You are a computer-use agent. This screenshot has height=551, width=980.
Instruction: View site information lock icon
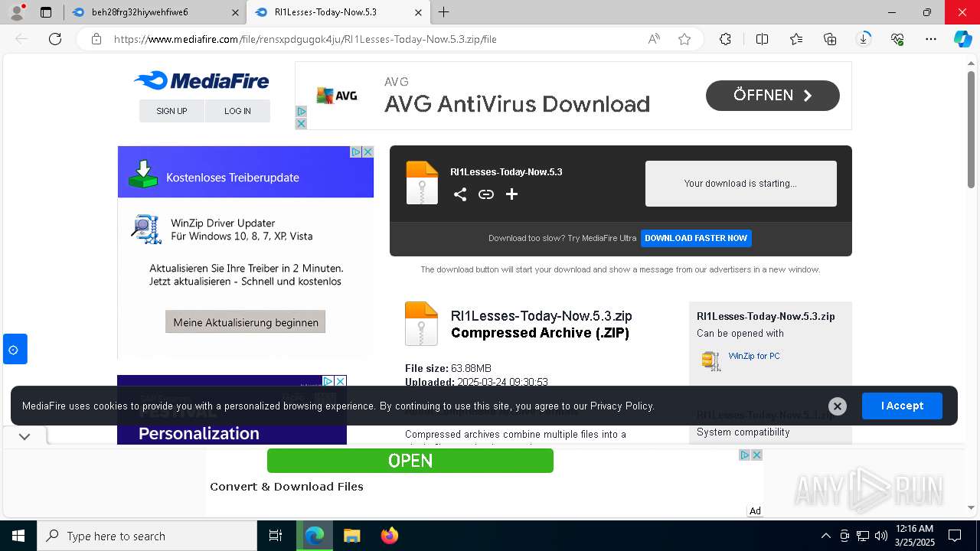96,39
